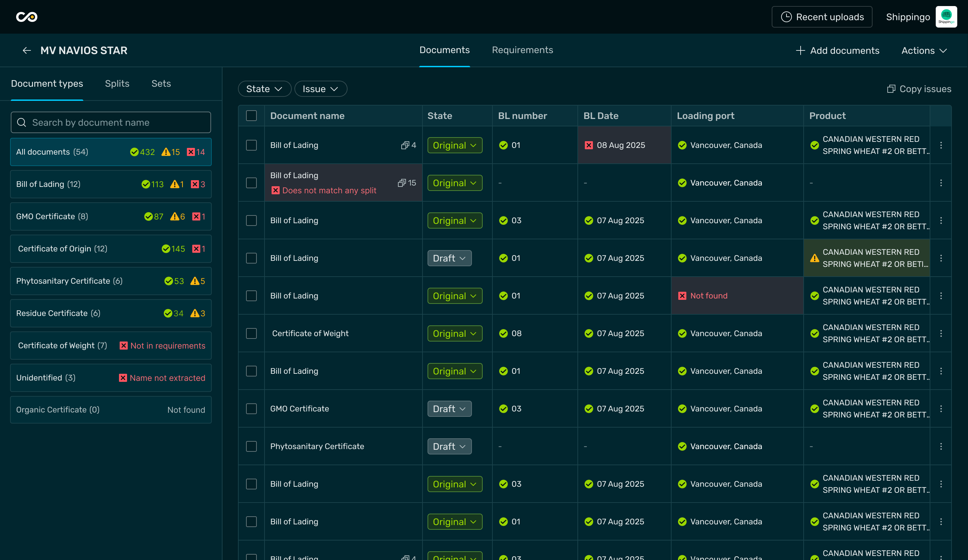
Task: Check the Certificate of Weight row checkbox
Action: pos(251,333)
